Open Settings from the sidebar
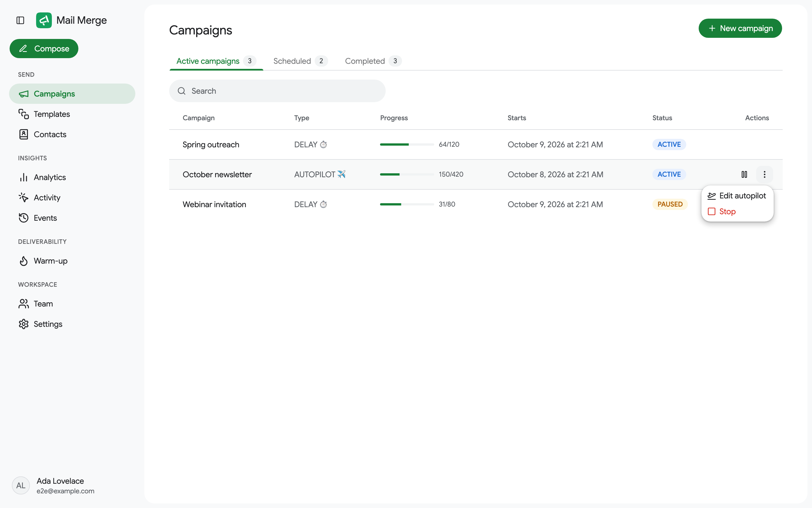The height and width of the screenshot is (508, 812). click(72, 324)
